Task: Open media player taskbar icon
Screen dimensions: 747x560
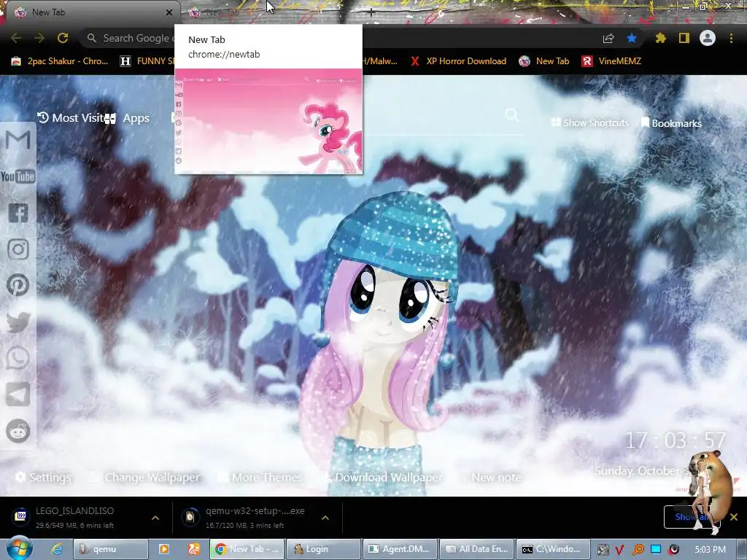Action: 164,549
